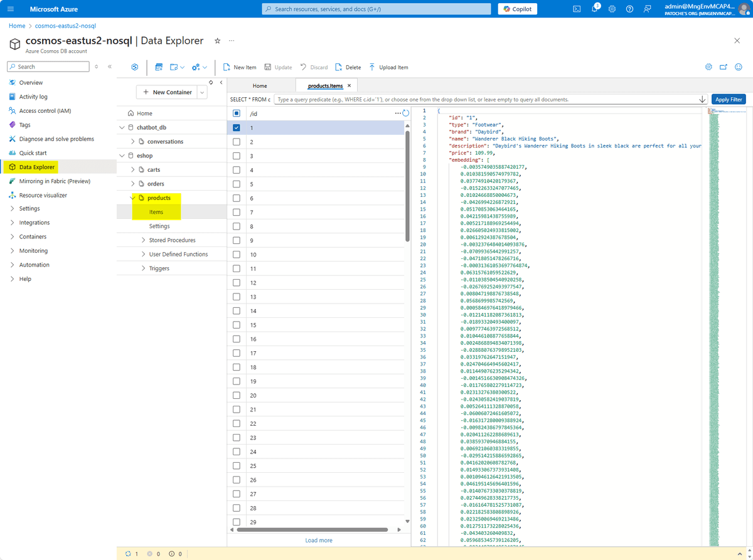Check the checkbox for item 9
753x560 pixels.
click(237, 240)
